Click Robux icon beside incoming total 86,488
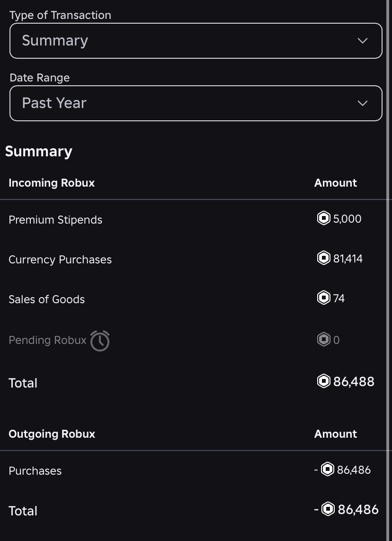Viewport: 392px width, 541px height. [323, 381]
